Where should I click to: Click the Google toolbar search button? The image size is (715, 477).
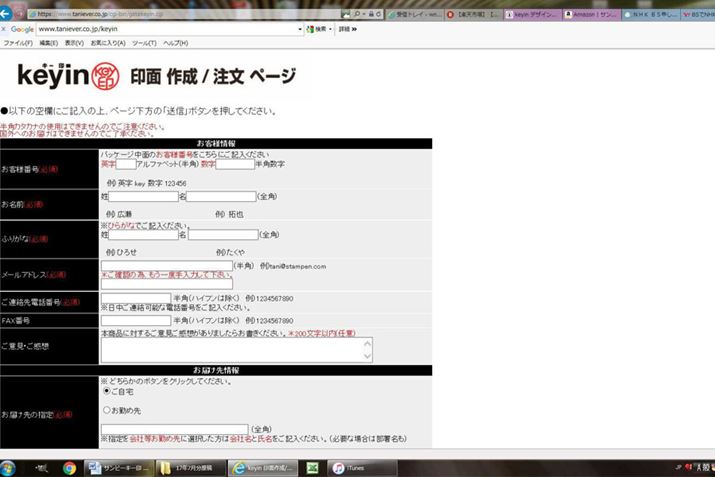click(320, 29)
